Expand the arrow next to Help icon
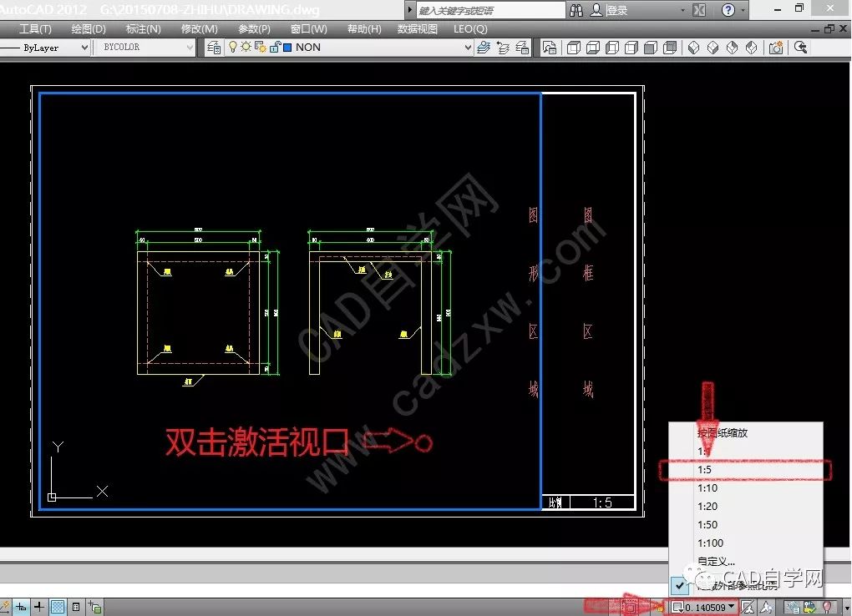This screenshot has height=616, width=852. click(743, 10)
